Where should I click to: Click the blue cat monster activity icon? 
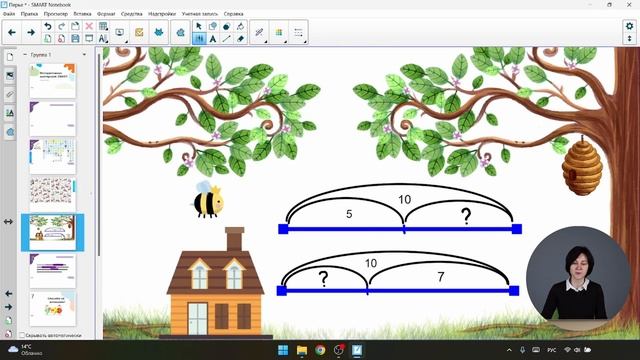(159, 32)
